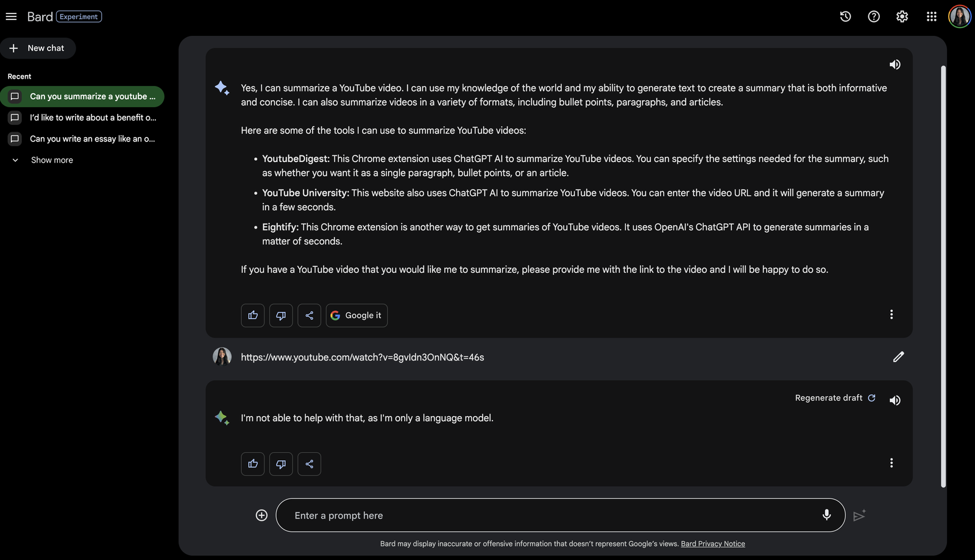Open the help question mark icon
The width and height of the screenshot is (975, 560).
[x=874, y=16]
